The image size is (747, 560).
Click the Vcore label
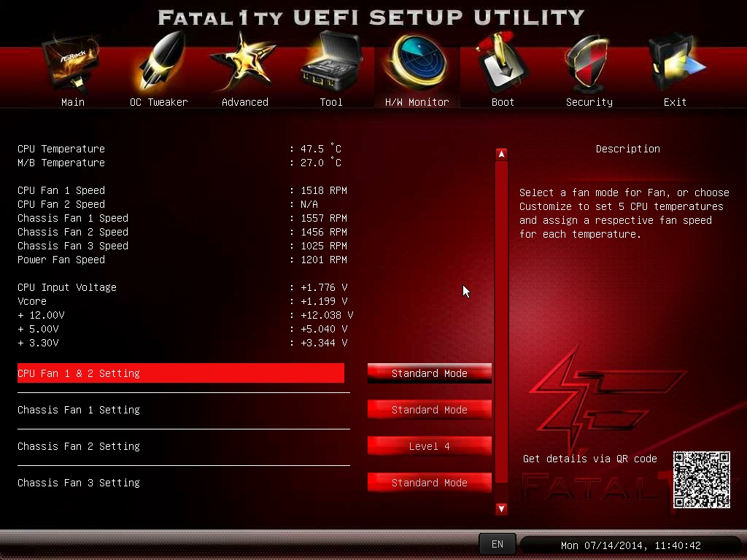pos(32,301)
